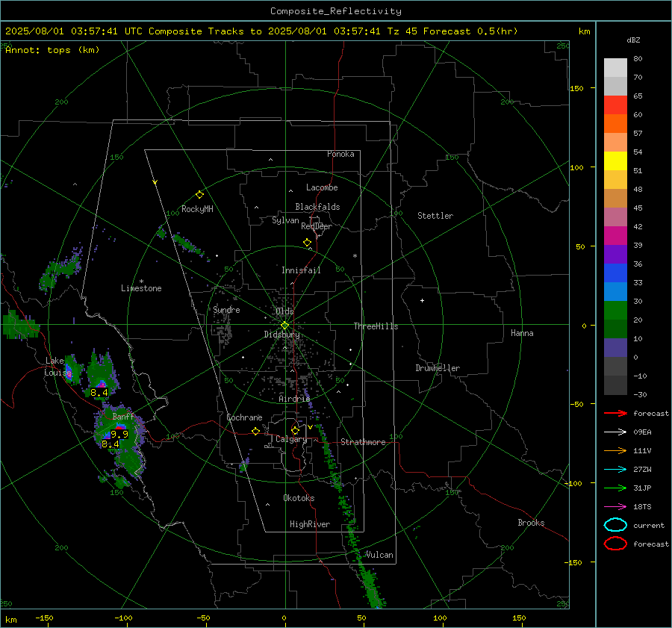Click the Innisfail town label
This screenshot has height=628, width=672.
click(301, 270)
